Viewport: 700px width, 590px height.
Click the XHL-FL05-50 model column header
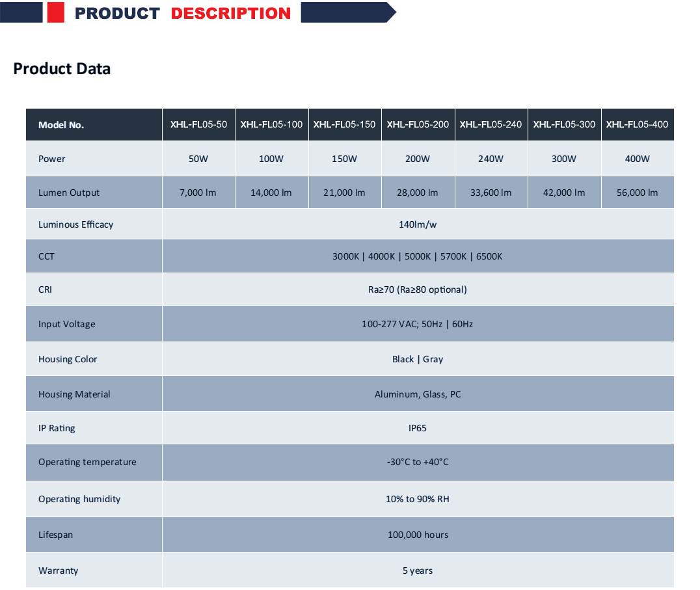click(198, 124)
